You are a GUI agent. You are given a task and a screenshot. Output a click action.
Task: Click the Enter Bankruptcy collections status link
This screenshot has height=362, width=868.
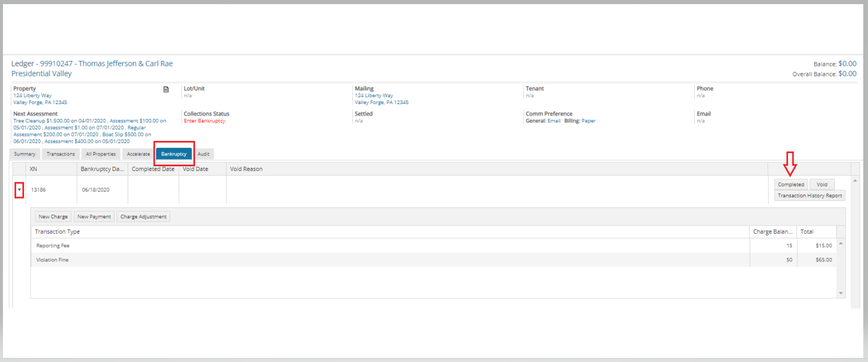pyautogui.click(x=204, y=121)
